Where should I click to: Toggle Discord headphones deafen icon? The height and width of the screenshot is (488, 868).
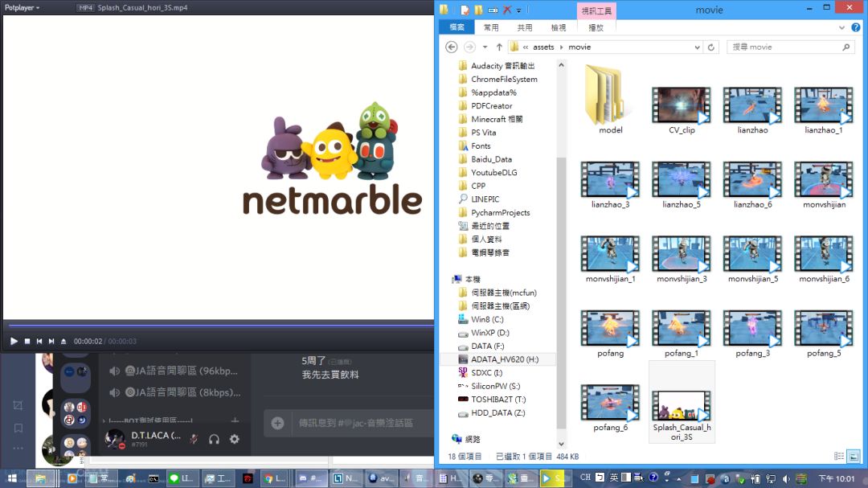[x=215, y=439]
